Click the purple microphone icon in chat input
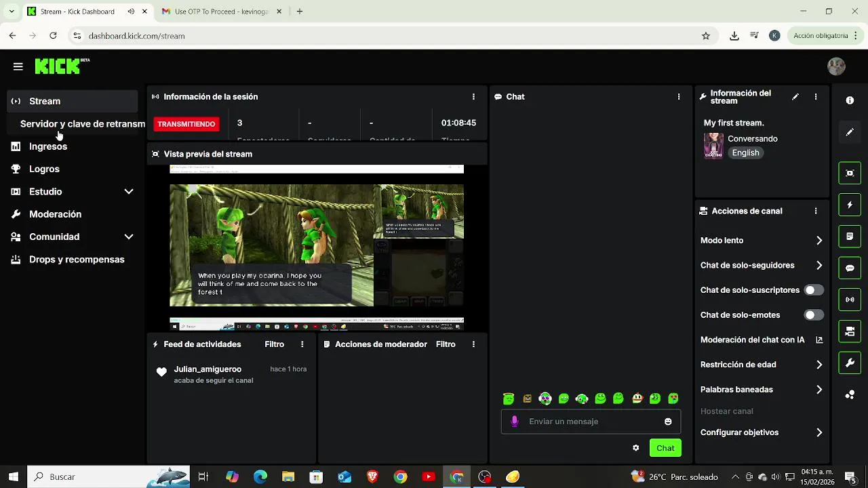Viewport: 868px width, 488px height. click(x=515, y=422)
